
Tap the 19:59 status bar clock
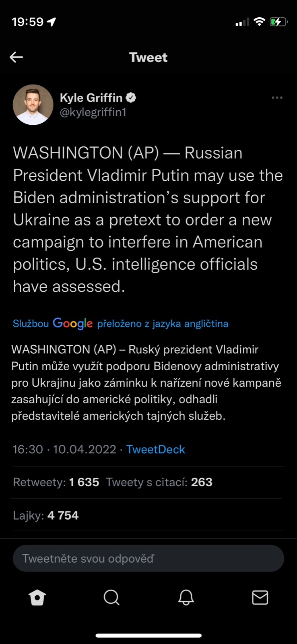27,22
